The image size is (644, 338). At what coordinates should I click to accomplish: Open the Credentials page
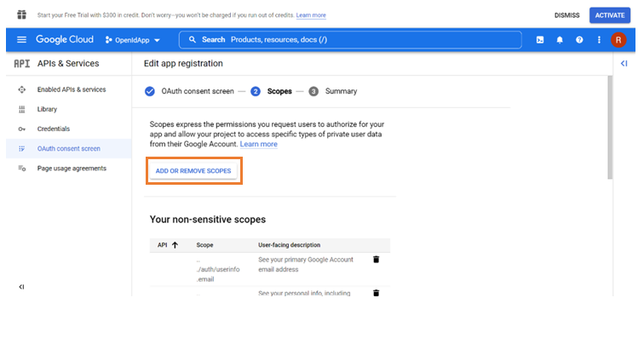pos(54,129)
